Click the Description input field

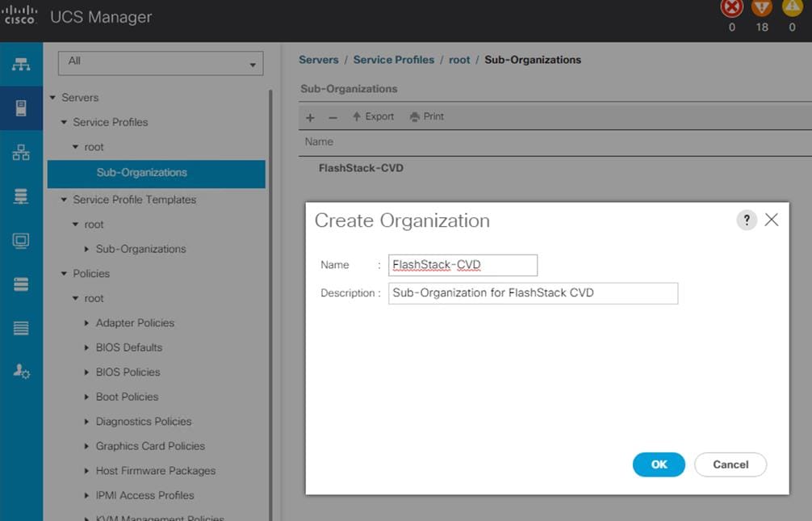[x=533, y=293]
